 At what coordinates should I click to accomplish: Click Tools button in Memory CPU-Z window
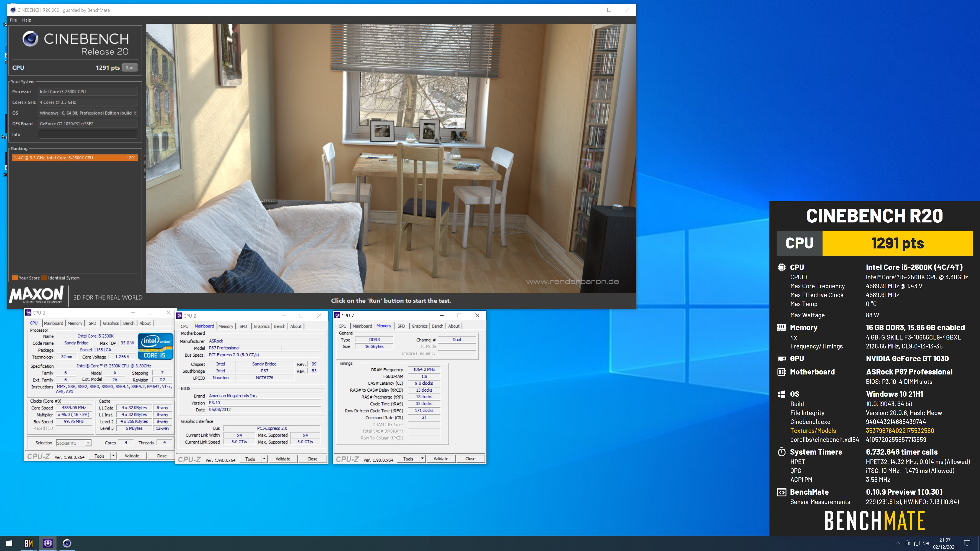click(408, 459)
